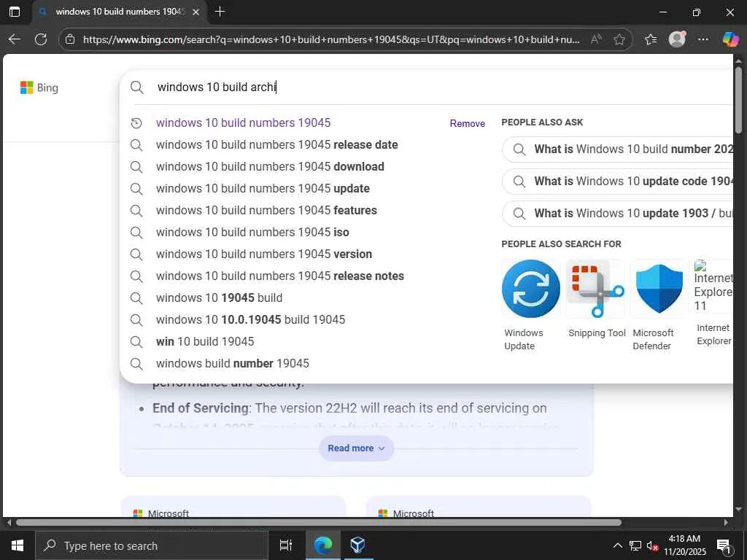Expand answer with Read more
This screenshot has width=747, height=560.
(x=356, y=448)
